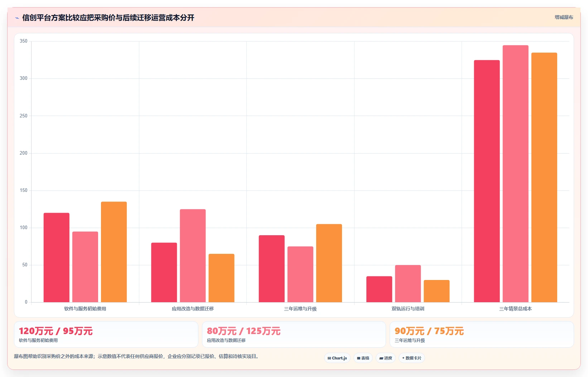The width and height of the screenshot is (588, 377).
Task: Click the y-axis tick label 300
Action: [x=24, y=78]
